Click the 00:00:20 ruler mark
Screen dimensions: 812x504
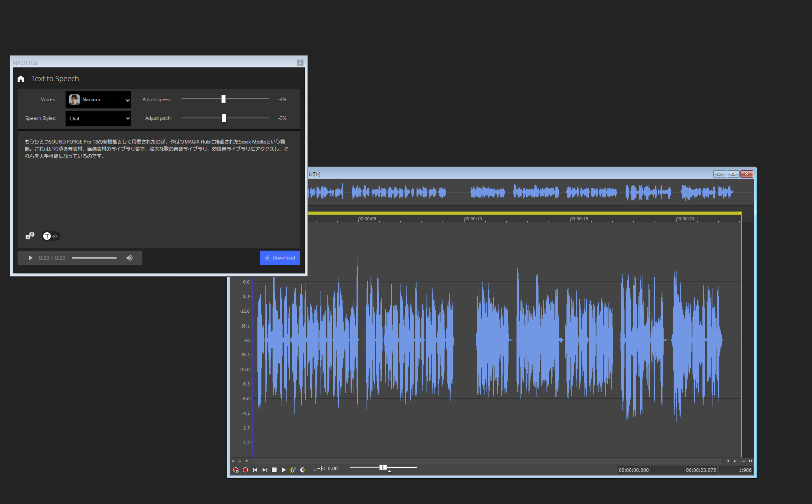[x=685, y=219]
